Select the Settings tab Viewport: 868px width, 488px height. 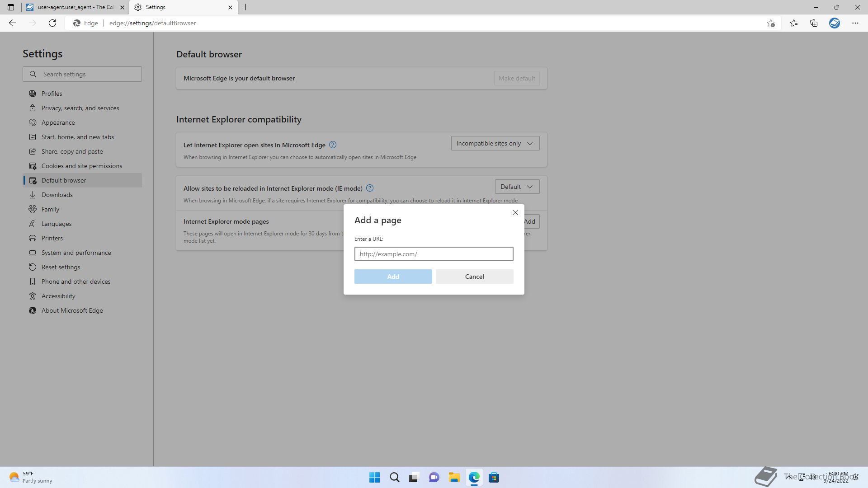183,7
